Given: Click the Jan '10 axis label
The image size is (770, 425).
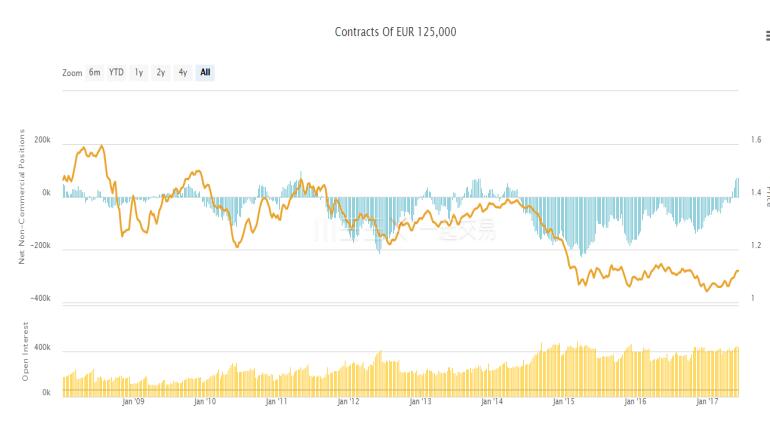Looking at the screenshot, I should [x=205, y=403].
